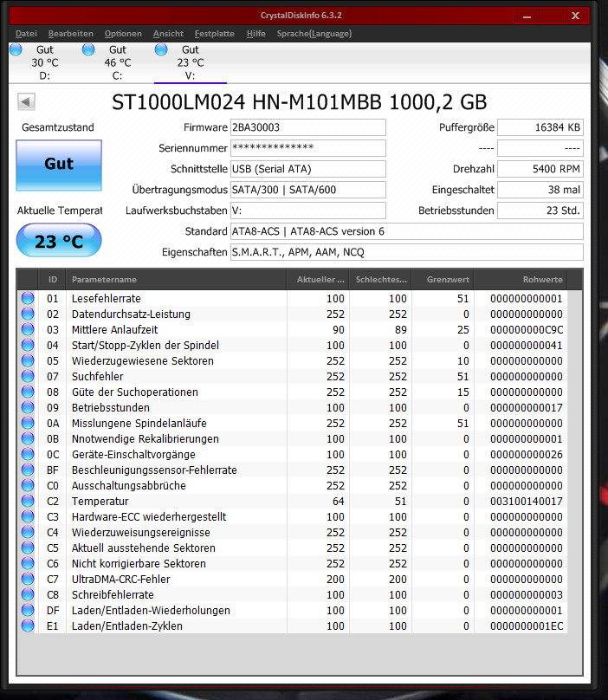Screen dimensions: 608x700
Task: Go to previous disk with back arrow
Action: [x=26, y=101]
